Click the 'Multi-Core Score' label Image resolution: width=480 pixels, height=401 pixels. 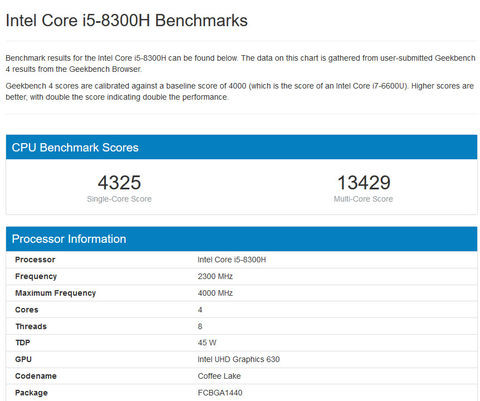pos(363,199)
